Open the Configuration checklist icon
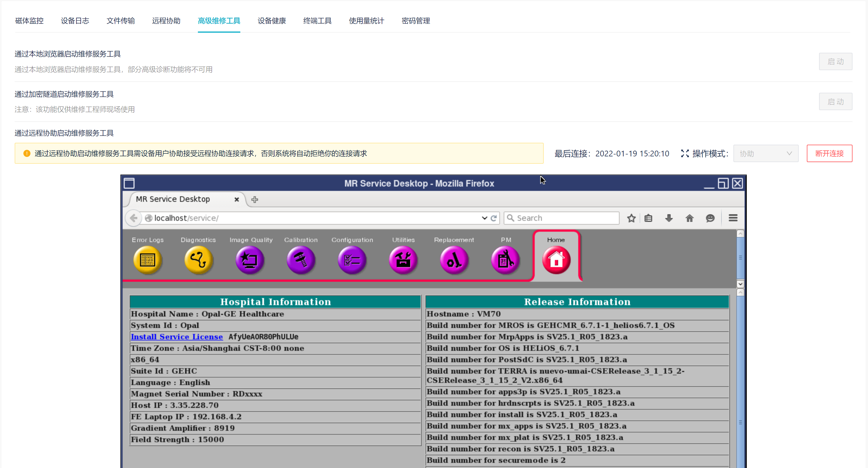868x468 pixels. tap(352, 260)
